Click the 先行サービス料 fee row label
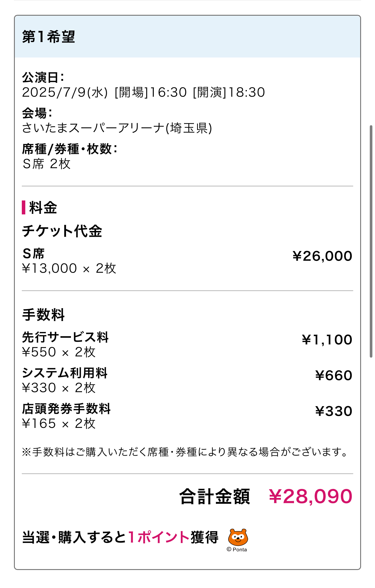This screenshot has height=588, width=375. point(65,337)
